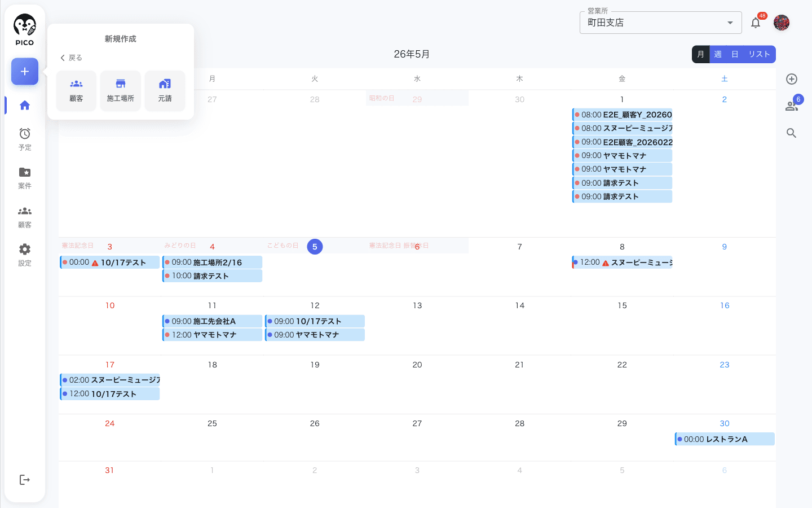Create new 顧客 from popup
Image resolution: width=812 pixels, height=508 pixels.
click(x=76, y=91)
